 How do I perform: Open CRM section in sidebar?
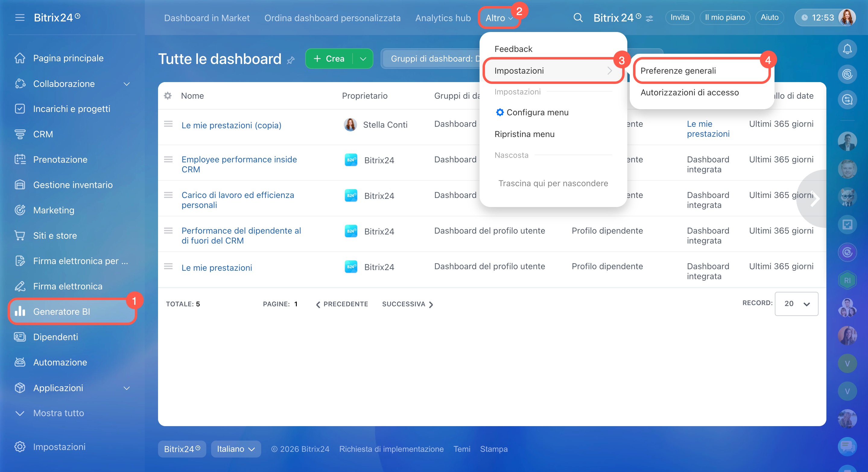click(43, 134)
